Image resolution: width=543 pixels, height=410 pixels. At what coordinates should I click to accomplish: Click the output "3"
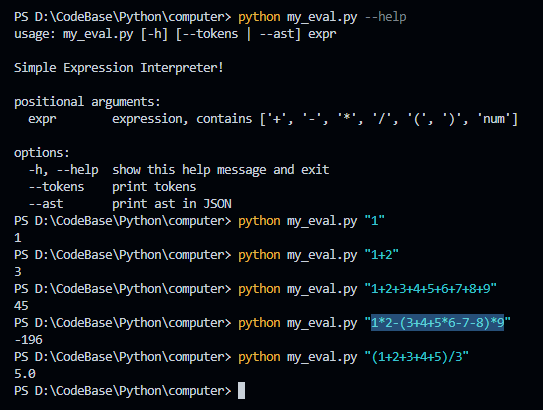point(18,272)
